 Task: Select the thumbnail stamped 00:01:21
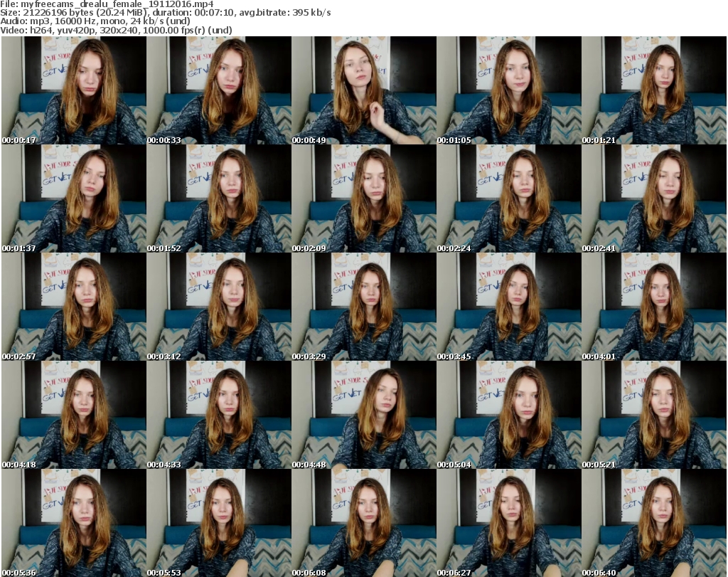[654, 90]
